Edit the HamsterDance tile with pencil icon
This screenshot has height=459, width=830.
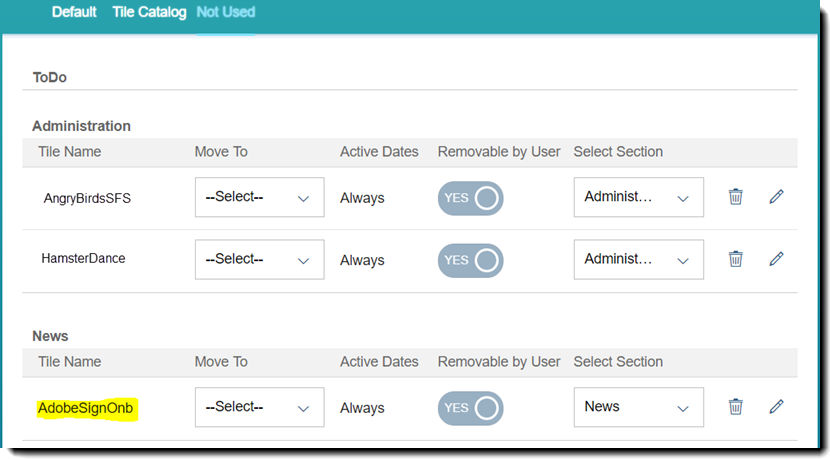click(x=776, y=259)
